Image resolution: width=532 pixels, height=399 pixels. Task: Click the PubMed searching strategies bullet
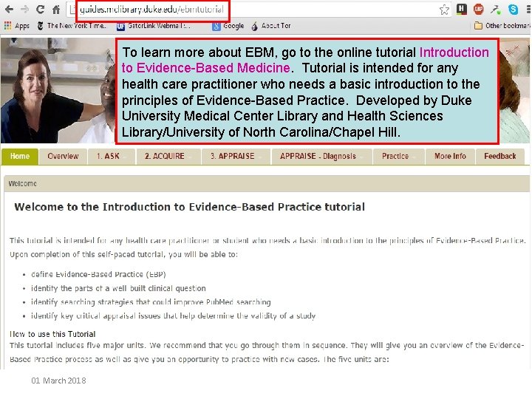pyautogui.click(x=151, y=302)
